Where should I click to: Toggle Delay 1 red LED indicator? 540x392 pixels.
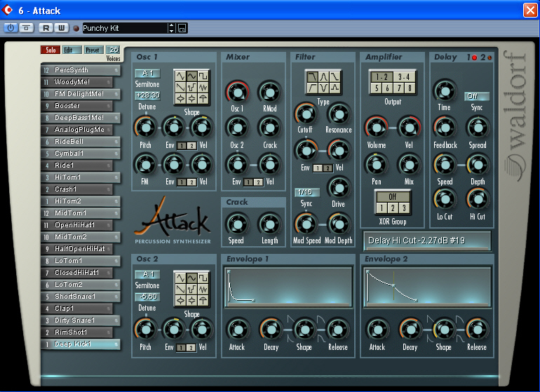474,58
